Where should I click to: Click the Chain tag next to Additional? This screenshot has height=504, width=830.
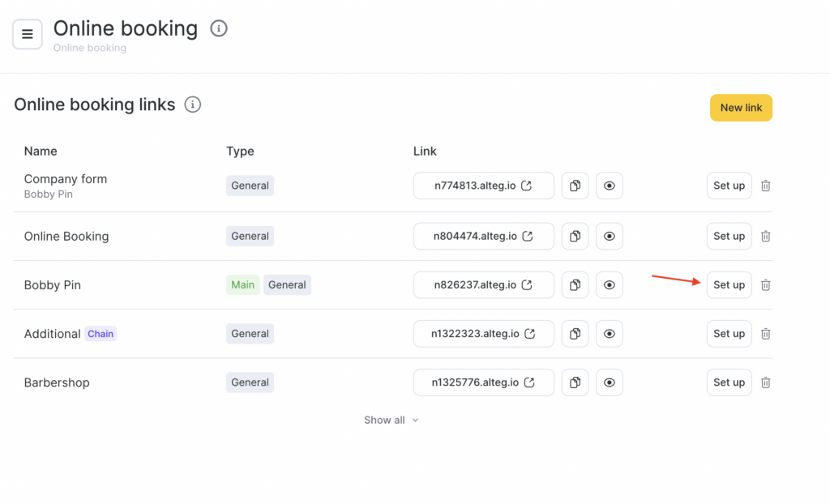pos(101,334)
